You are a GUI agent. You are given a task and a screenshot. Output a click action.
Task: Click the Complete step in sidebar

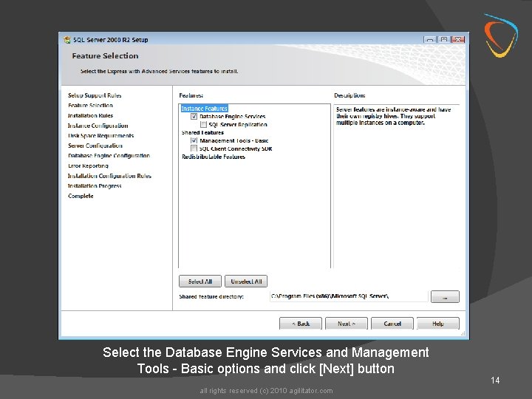(81, 196)
